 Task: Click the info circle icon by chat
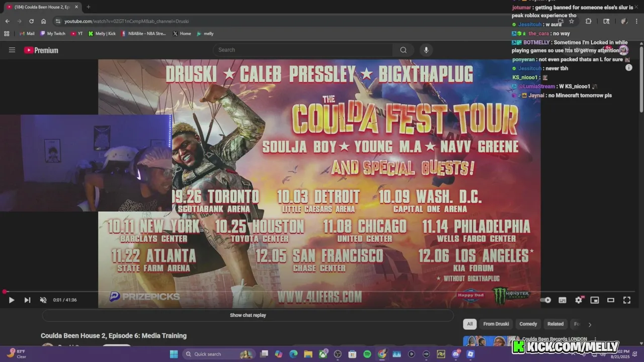click(628, 67)
